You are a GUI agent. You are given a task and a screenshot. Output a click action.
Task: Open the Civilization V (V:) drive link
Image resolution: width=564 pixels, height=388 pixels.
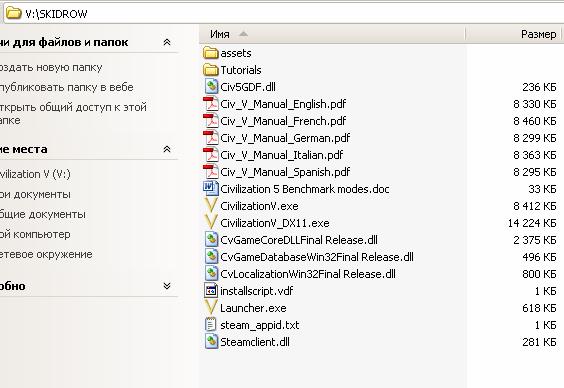click(35, 174)
